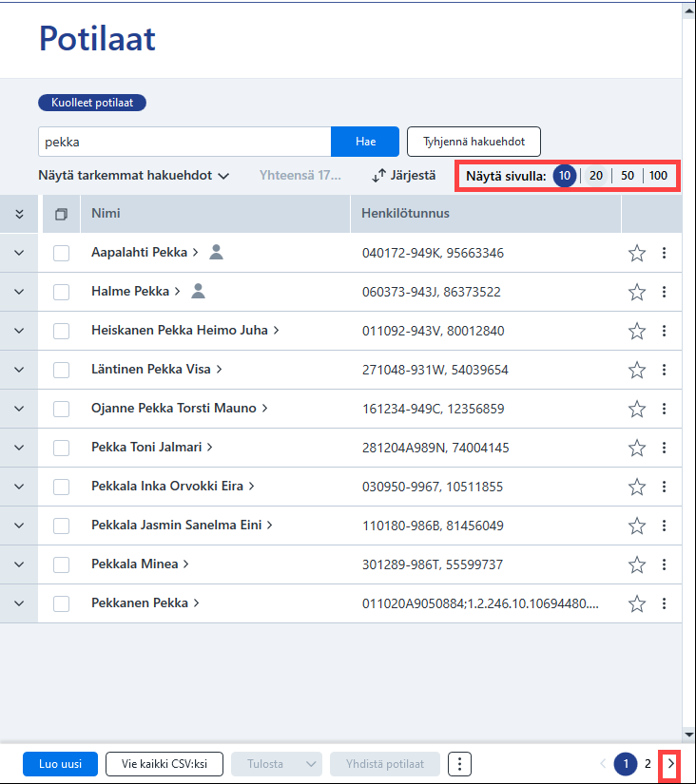Star the Pekkanen Pekka patient row
Image resolution: width=696 pixels, height=784 pixels.
coord(636,603)
